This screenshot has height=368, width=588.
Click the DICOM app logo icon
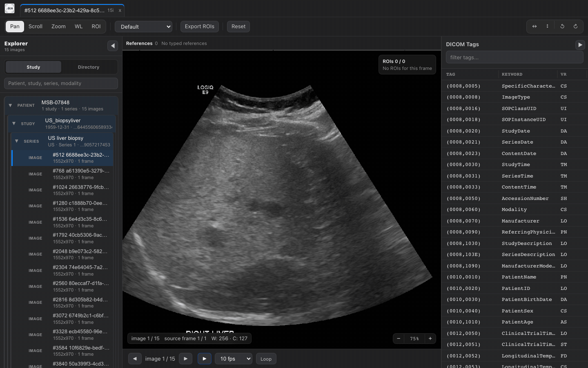tap(9, 9)
